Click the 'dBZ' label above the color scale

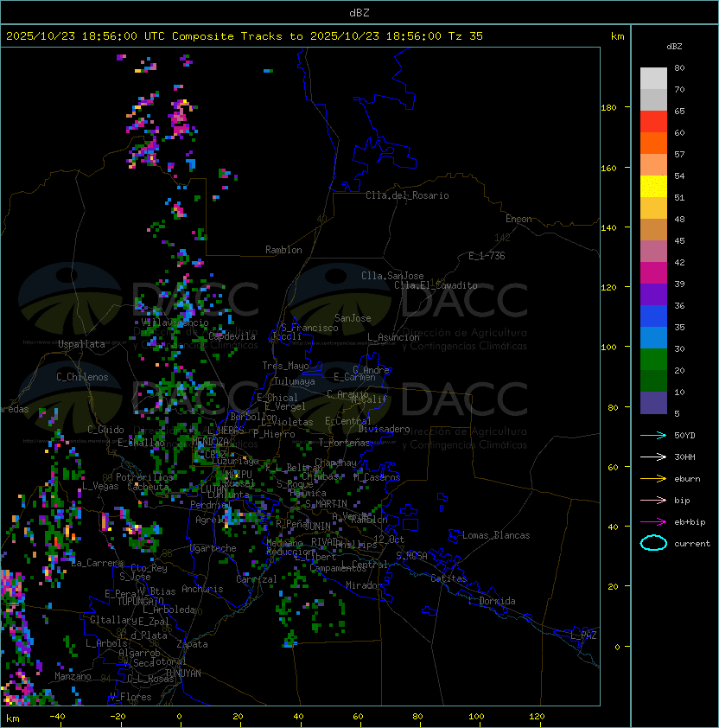[x=674, y=47]
